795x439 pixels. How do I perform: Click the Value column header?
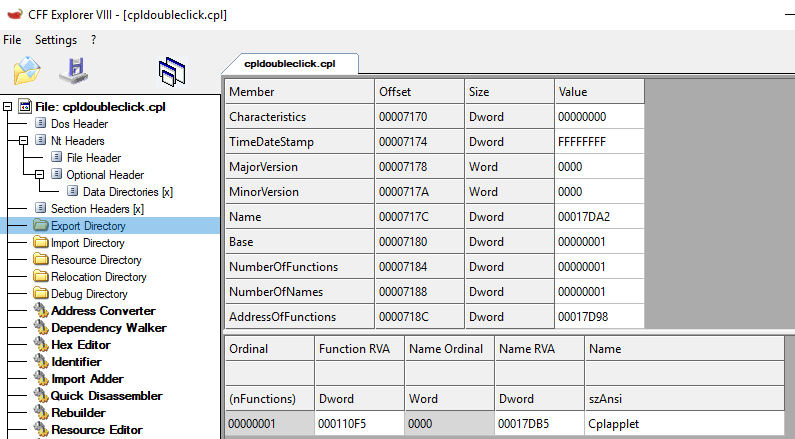click(599, 91)
